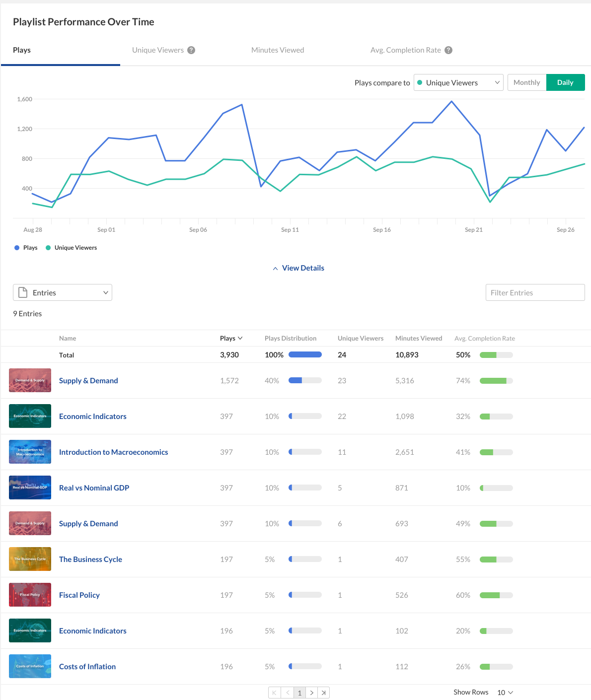591x700 pixels.
Task: Go to last page arrow
Action: 323,693
